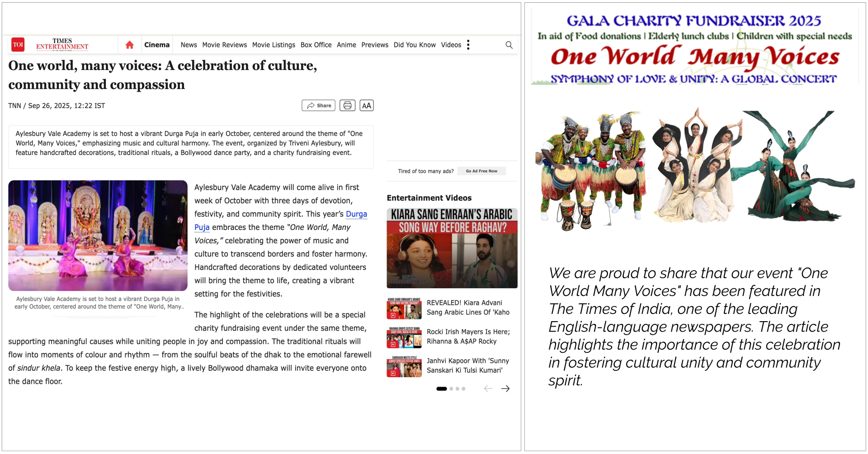Click Go Ad Free Now button
Image resolution: width=868 pixels, height=454 pixels.
click(x=481, y=171)
